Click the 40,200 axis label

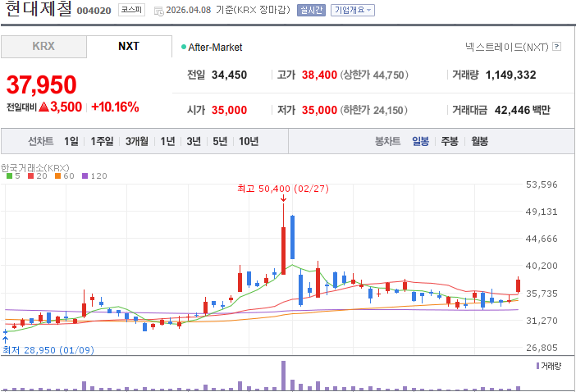(542, 266)
